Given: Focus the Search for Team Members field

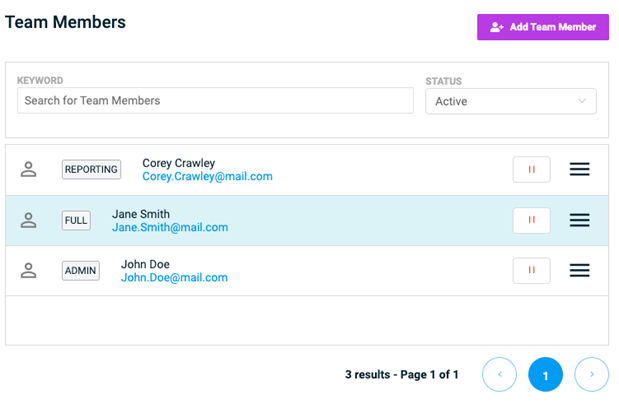Looking at the screenshot, I should pyautogui.click(x=215, y=101).
